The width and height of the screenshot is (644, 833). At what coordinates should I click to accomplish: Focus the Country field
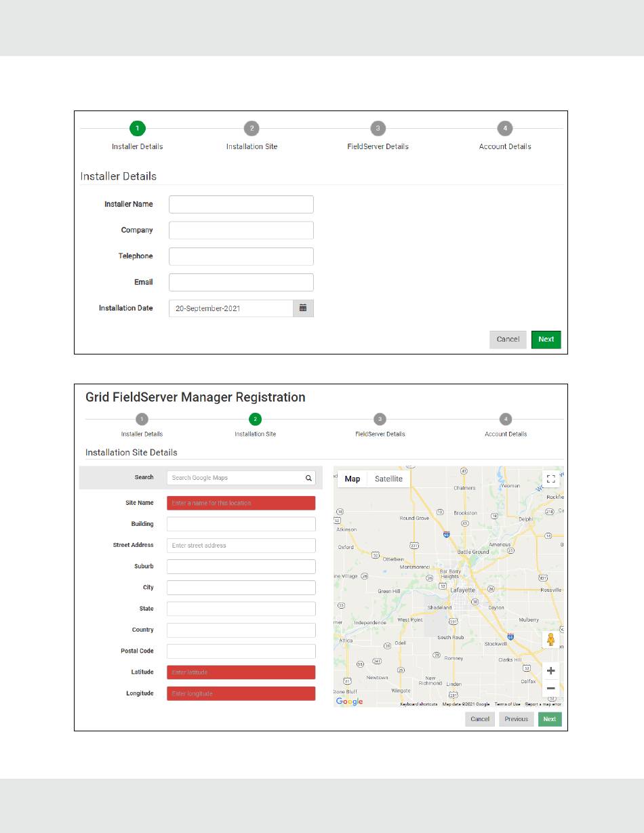tap(241, 630)
